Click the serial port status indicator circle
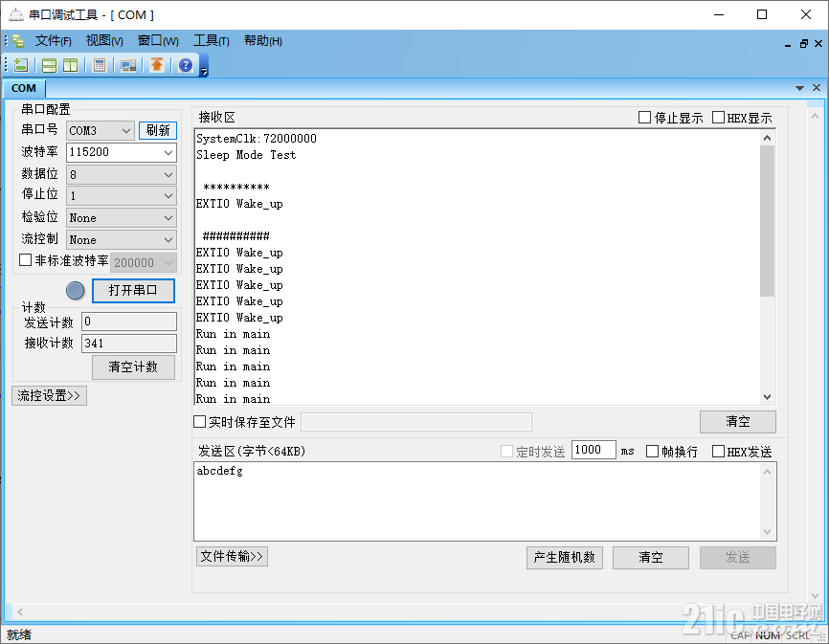This screenshot has height=644, width=829. [x=75, y=290]
